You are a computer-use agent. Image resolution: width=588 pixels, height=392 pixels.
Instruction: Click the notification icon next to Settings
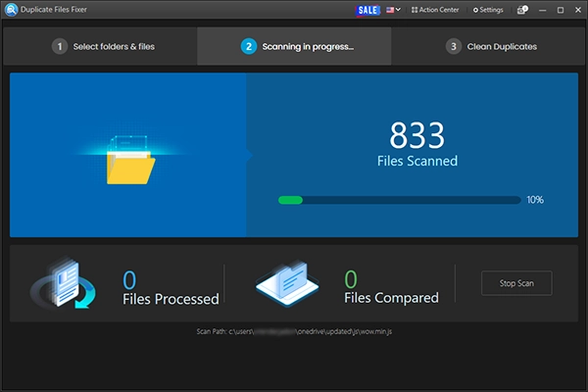tap(522, 10)
